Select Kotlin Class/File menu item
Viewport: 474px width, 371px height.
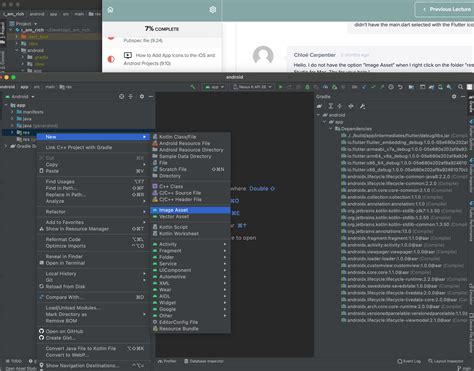(190, 137)
